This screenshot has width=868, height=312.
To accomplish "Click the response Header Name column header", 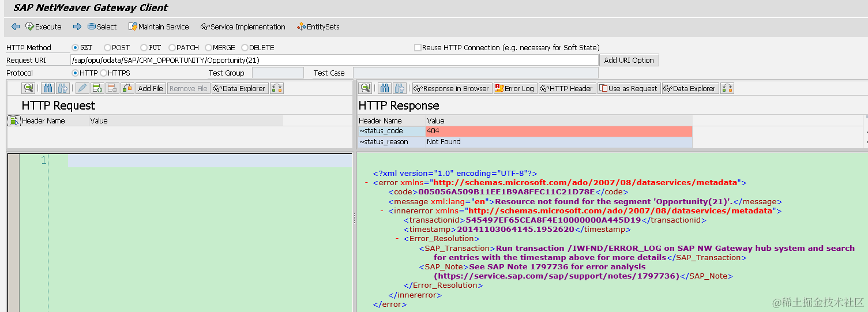I will [x=391, y=121].
